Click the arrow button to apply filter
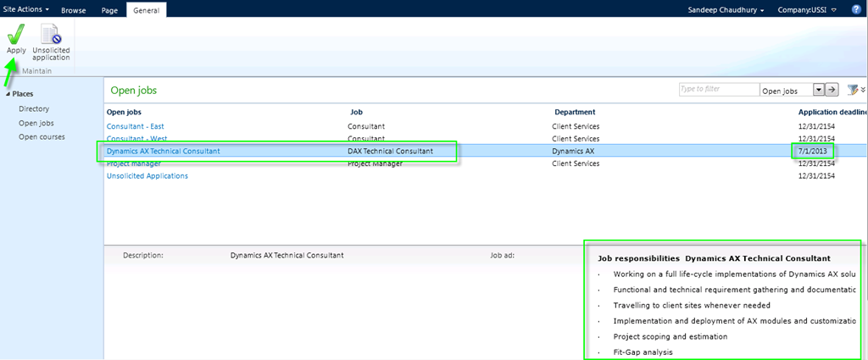This screenshot has width=868, height=360. pos(832,90)
